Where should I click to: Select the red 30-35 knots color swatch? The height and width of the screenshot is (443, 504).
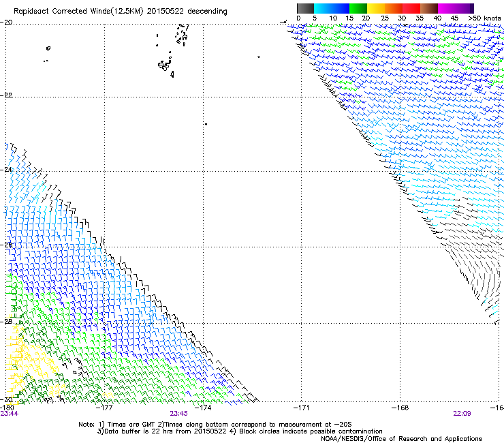[411, 8]
